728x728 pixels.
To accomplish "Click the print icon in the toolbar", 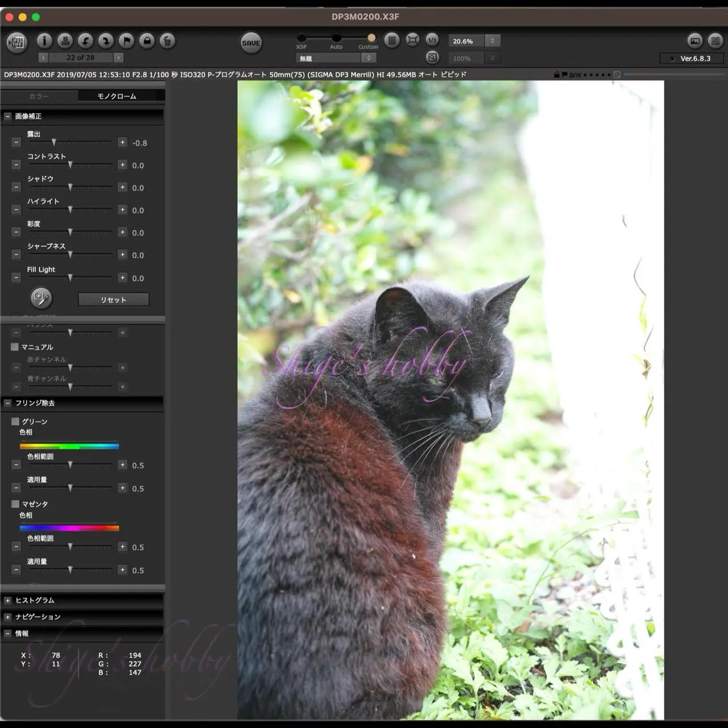I will pyautogui.click(x=65, y=41).
